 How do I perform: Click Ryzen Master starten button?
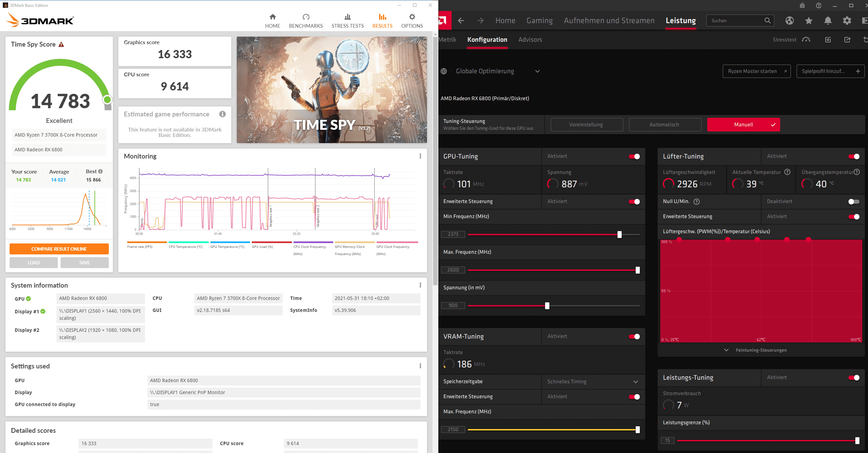[x=756, y=71]
